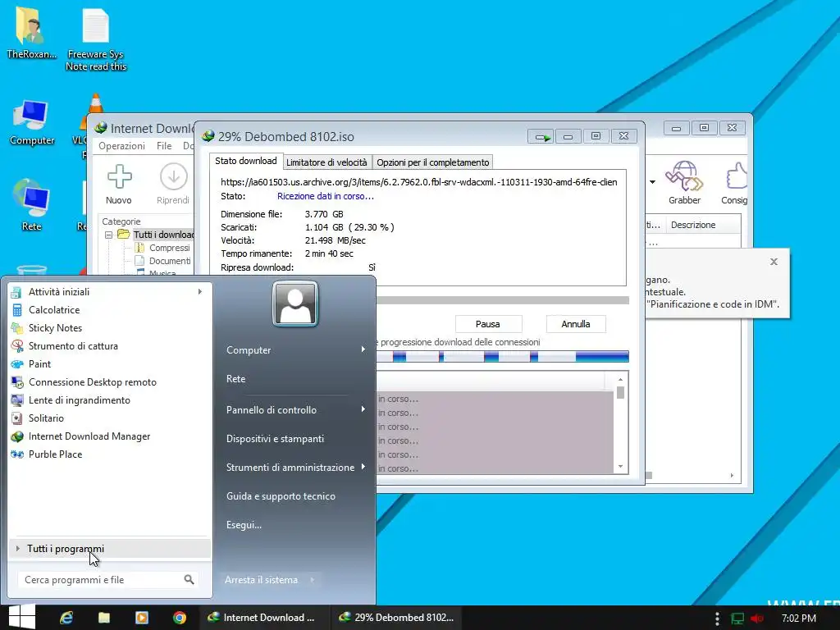The width and height of the screenshot is (840, 630).
Task: Select the Stato download tab
Action: (x=246, y=161)
